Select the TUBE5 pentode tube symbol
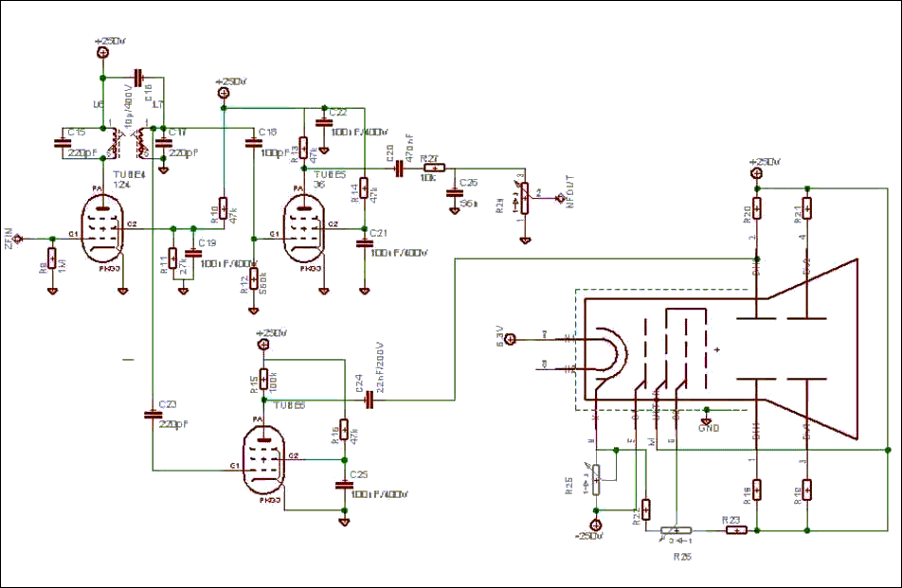The height and width of the screenshot is (588, 902). click(303, 228)
